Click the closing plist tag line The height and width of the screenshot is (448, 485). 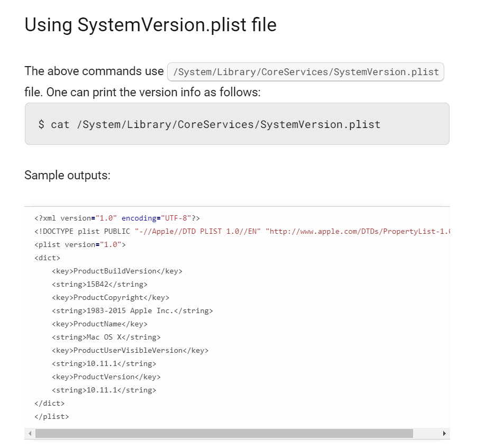click(52, 416)
